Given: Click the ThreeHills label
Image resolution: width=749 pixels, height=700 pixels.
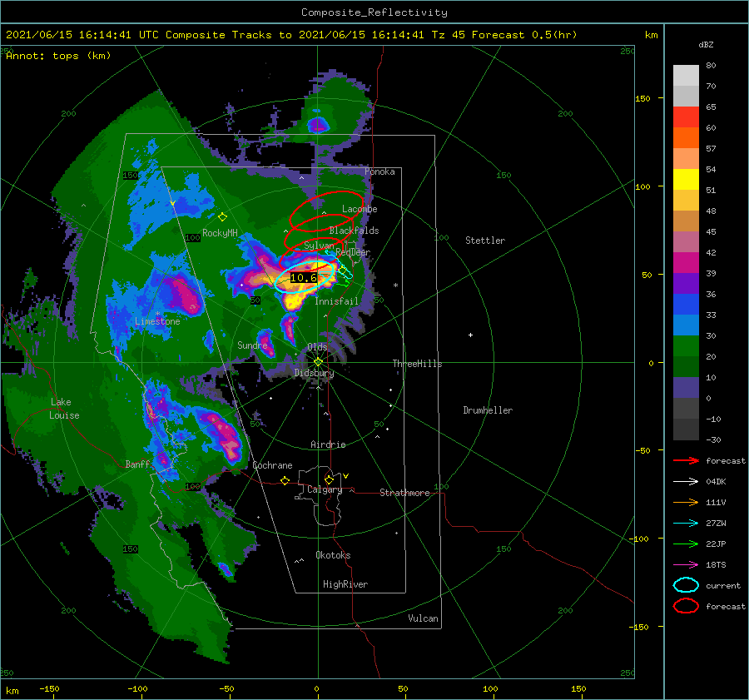Looking at the screenshot, I should coord(417,364).
